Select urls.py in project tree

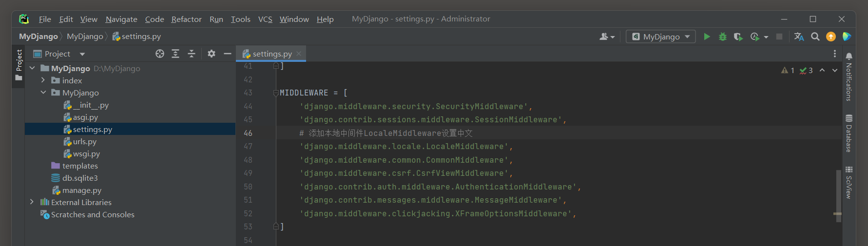[80, 142]
